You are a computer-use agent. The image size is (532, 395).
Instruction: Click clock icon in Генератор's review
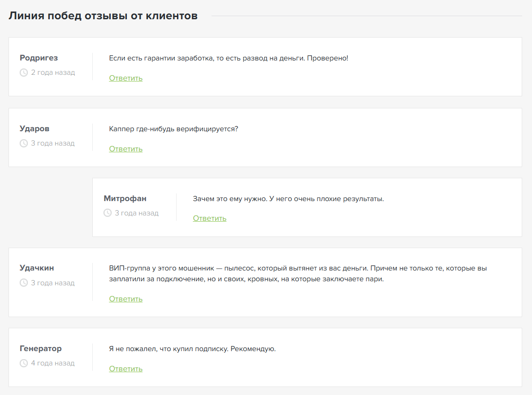[x=24, y=363]
